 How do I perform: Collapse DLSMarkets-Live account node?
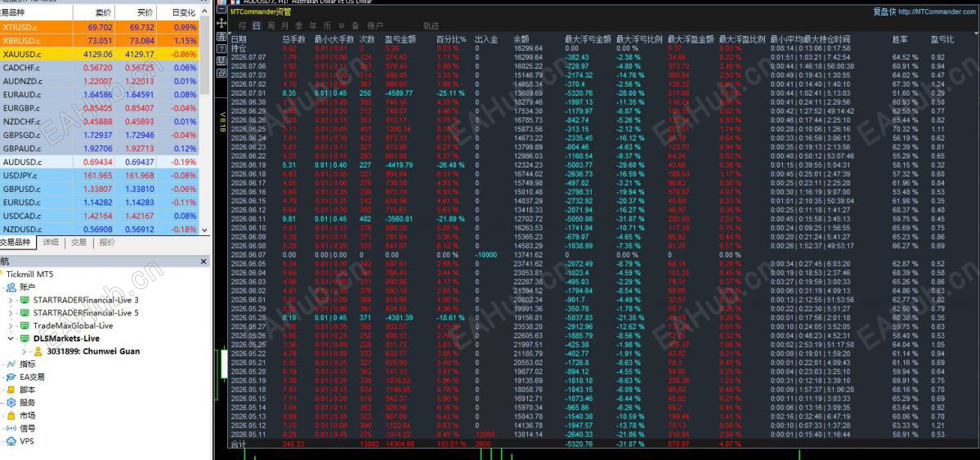(x=11, y=339)
